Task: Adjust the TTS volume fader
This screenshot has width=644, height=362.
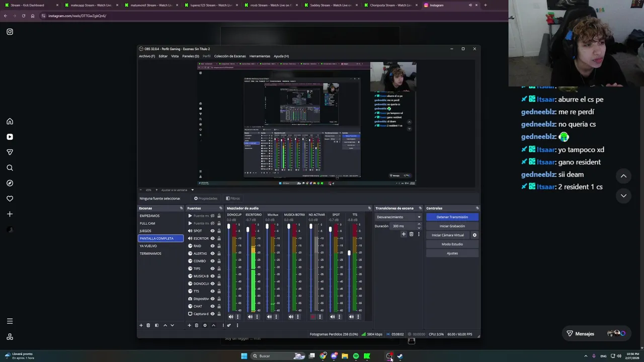Action: coord(349,253)
